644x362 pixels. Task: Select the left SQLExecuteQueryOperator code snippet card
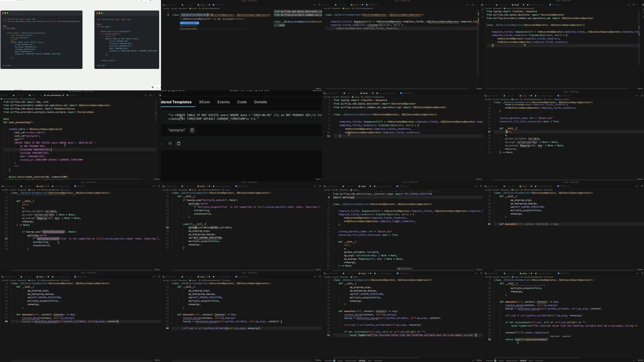coord(41,40)
